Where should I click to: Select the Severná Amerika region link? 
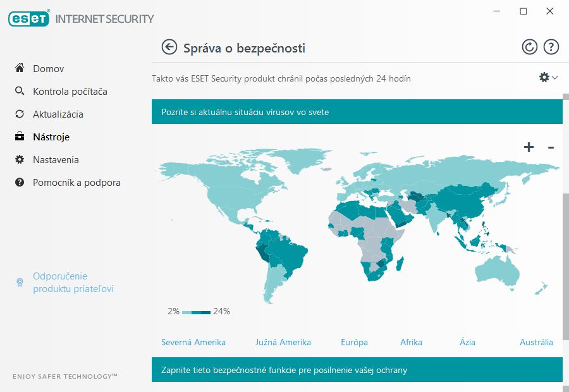coord(193,342)
